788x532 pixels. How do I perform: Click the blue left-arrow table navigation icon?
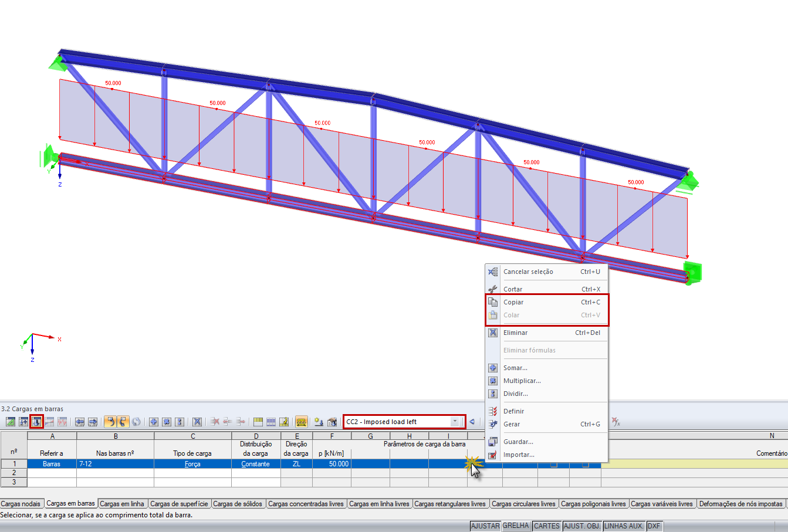coord(80,422)
